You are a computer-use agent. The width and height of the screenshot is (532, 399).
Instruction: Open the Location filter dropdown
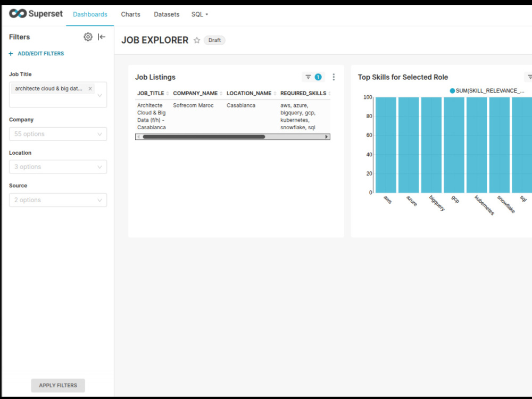click(x=58, y=167)
